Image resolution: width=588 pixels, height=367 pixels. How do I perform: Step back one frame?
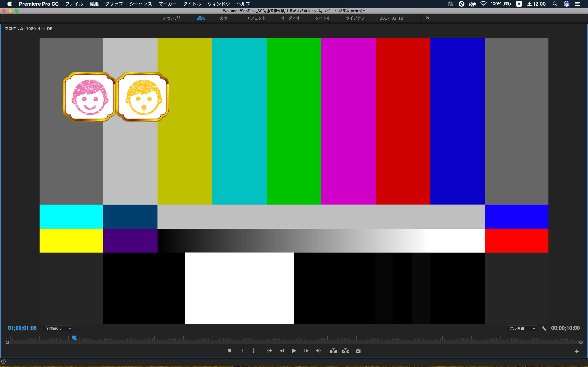pyautogui.click(x=282, y=351)
